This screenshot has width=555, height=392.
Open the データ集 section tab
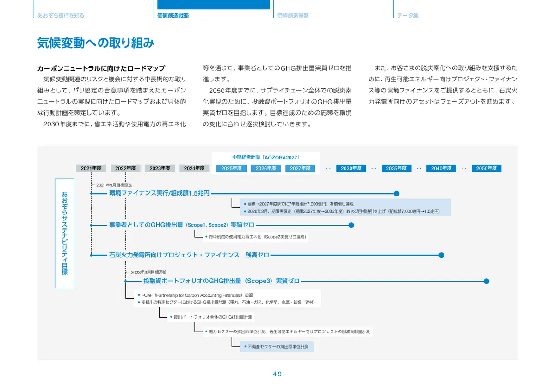(x=408, y=15)
